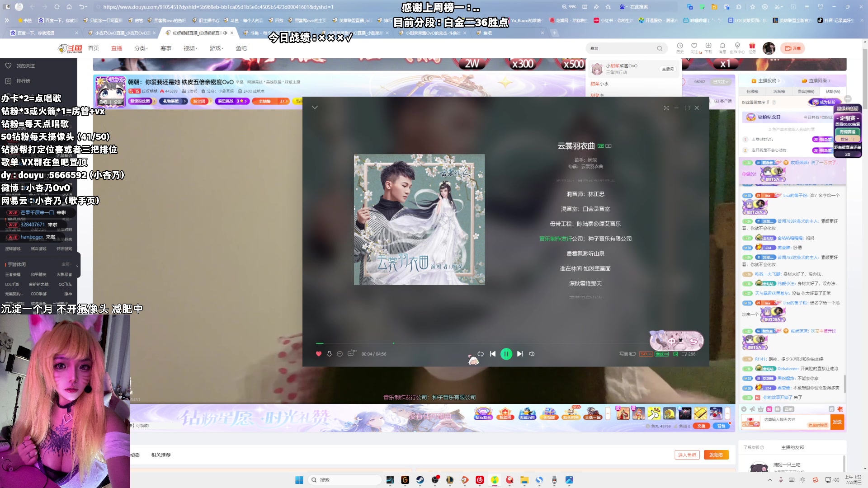The image size is (868, 488).
Task: Click 我的关注 in left sidebar
Action: tap(26, 66)
